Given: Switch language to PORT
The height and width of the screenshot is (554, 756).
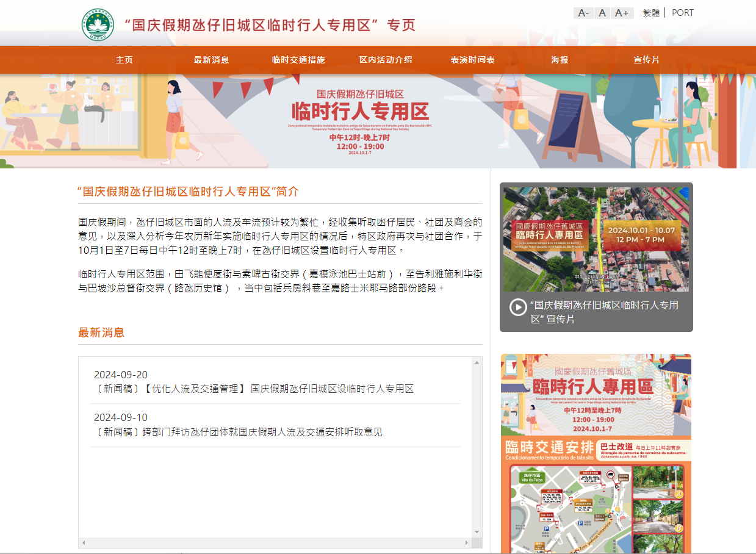Looking at the screenshot, I should [682, 13].
